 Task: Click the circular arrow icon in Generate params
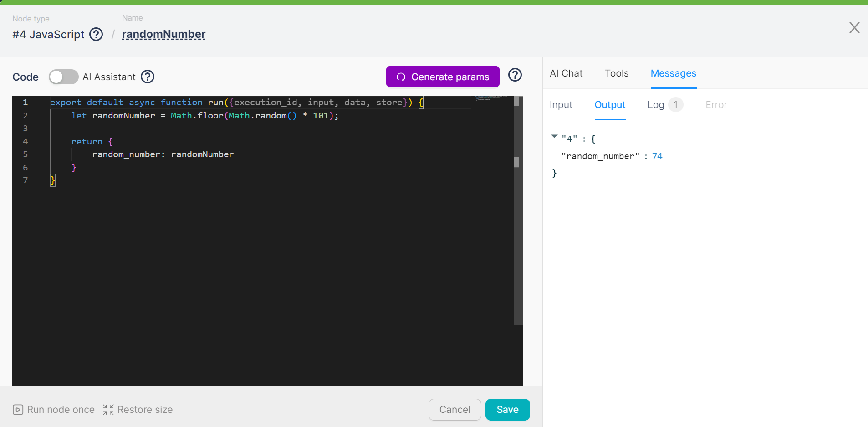click(401, 77)
